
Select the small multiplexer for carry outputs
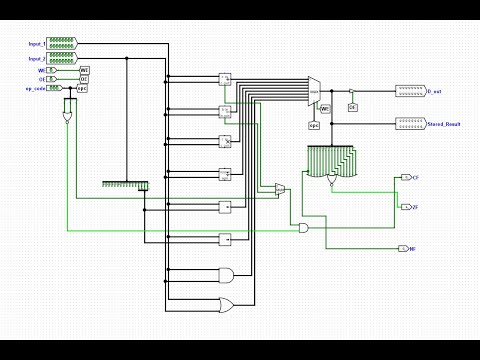click(x=280, y=190)
